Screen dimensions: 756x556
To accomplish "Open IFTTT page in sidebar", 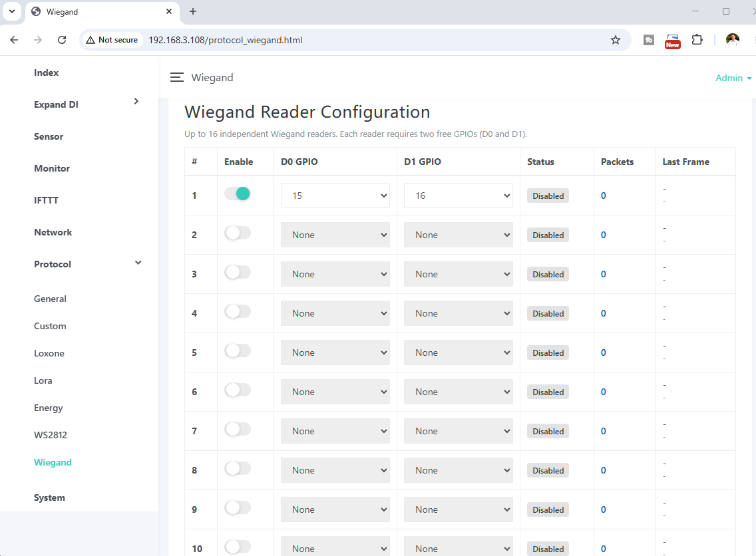I will coord(47,200).
